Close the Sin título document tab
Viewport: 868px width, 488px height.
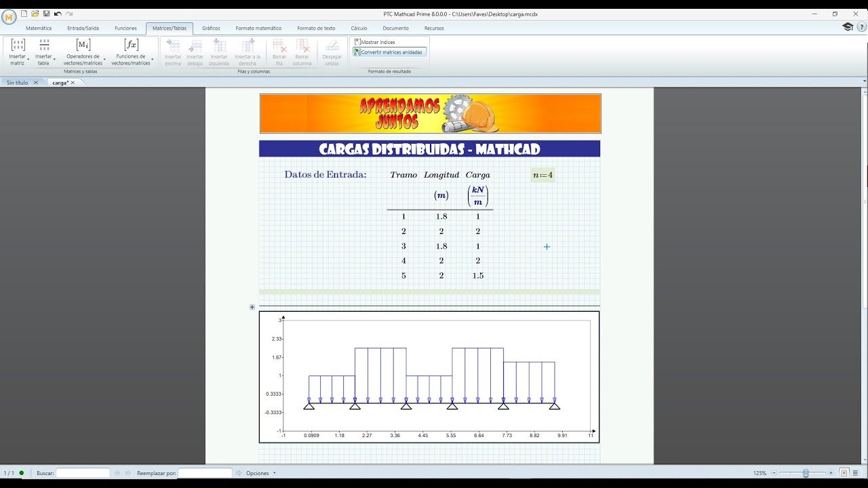pyautogui.click(x=36, y=82)
